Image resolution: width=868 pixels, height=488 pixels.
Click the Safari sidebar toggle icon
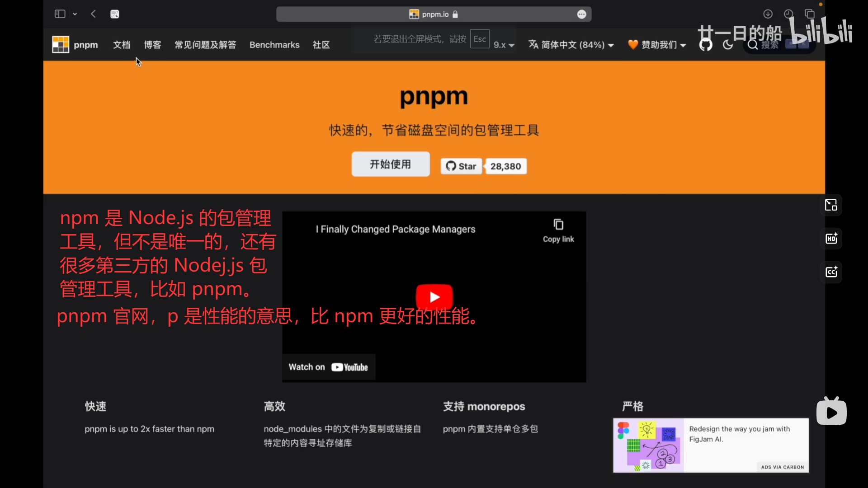pos(60,14)
